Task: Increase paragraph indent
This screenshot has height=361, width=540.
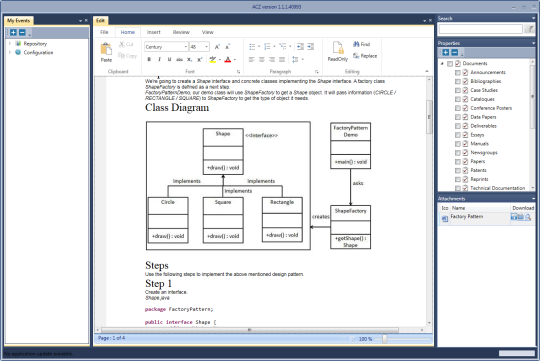Action: point(311,47)
